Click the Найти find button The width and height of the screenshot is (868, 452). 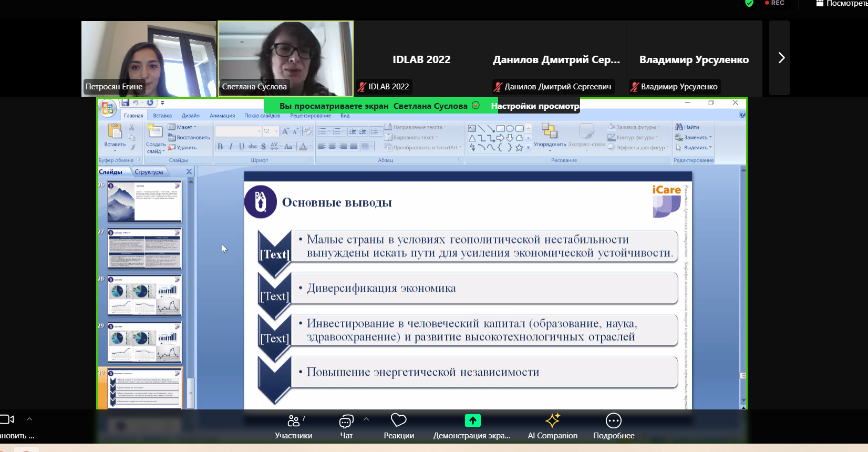click(687, 127)
